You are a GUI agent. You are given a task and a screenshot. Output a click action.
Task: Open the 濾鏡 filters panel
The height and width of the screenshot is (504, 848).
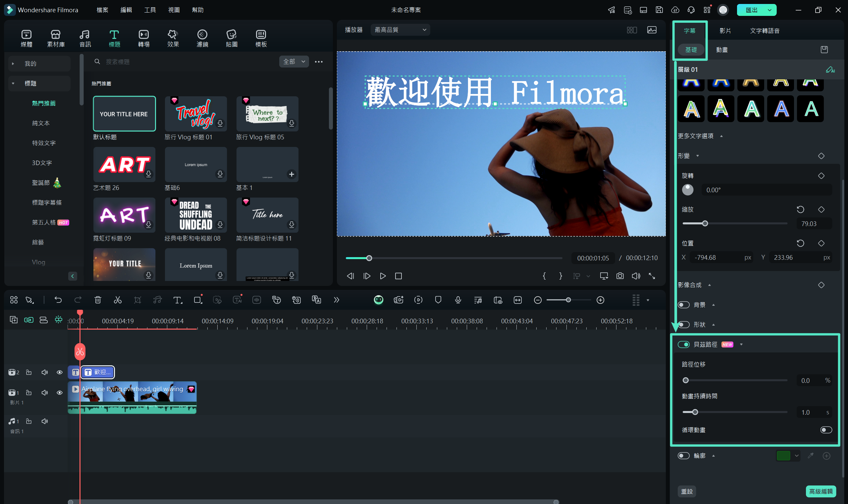click(202, 38)
